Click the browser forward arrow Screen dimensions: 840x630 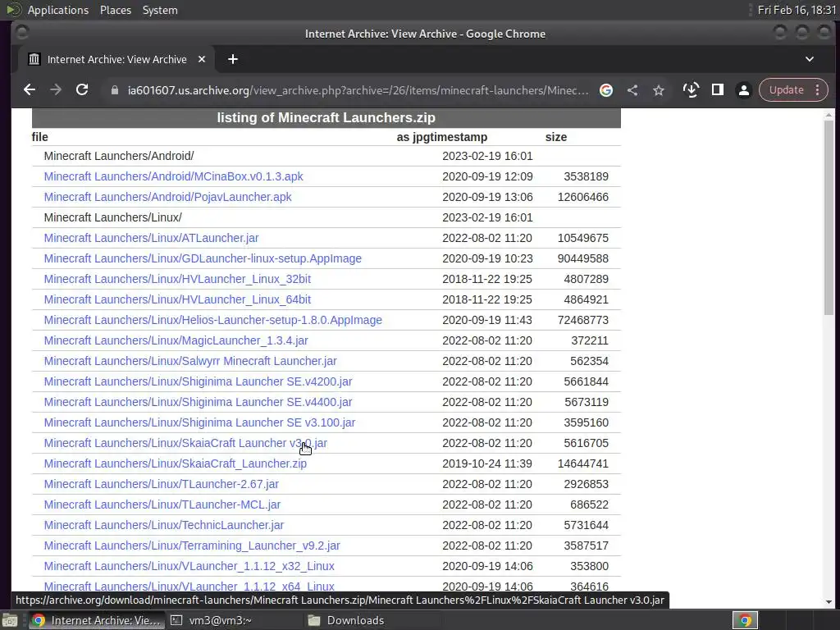click(x=56, y=90)
